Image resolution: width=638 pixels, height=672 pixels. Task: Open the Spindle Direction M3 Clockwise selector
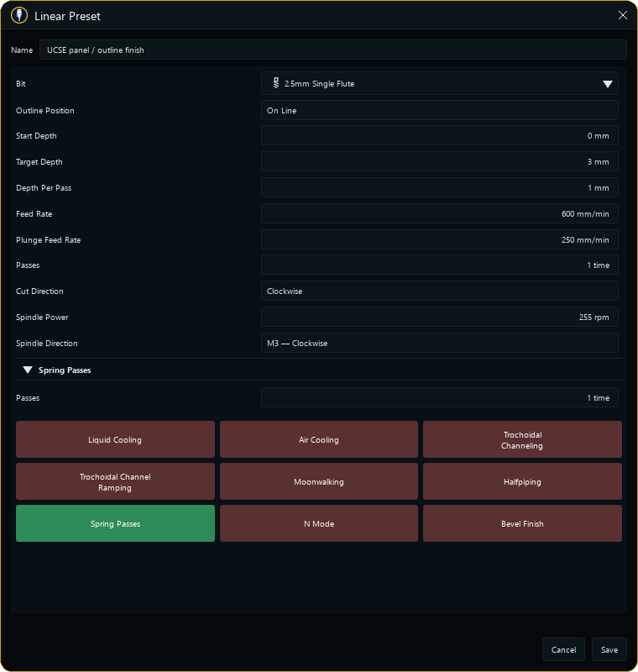[x=439, y=343]
